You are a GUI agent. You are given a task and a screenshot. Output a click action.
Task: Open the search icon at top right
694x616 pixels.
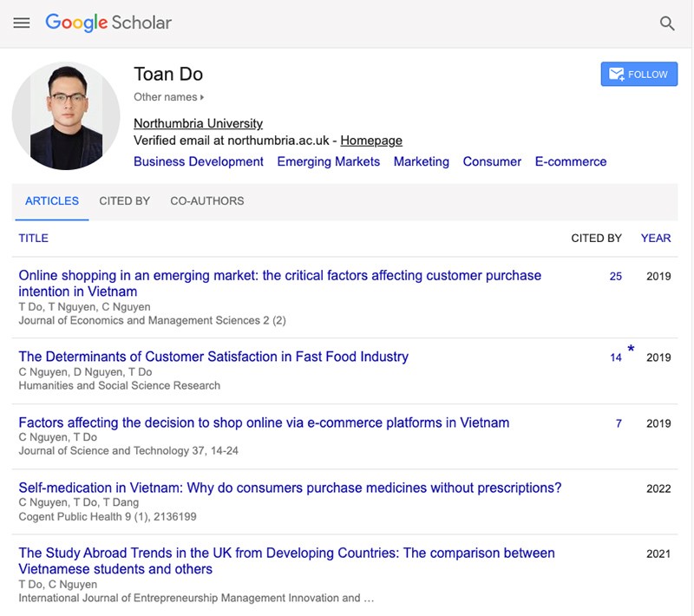[668, 23]
